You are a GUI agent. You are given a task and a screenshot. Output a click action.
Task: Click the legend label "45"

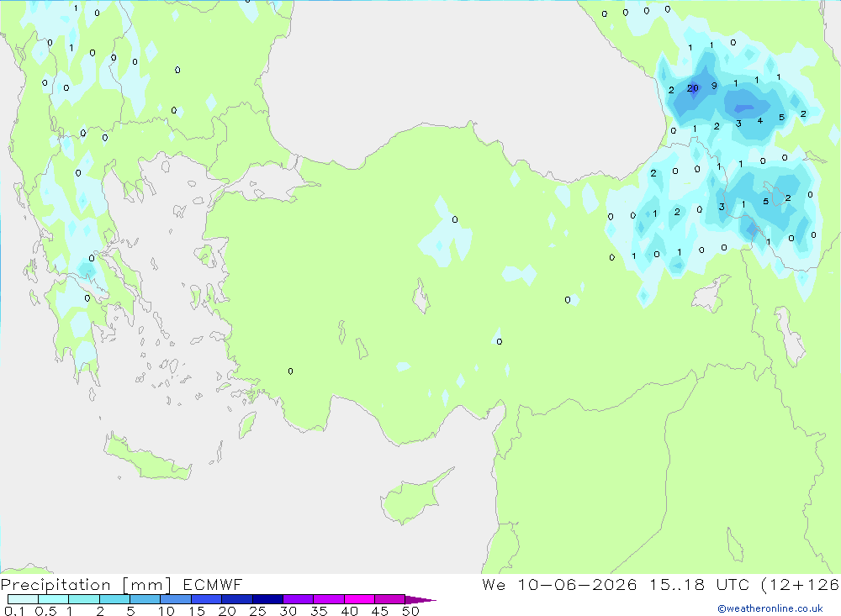(x=380, y=611)
